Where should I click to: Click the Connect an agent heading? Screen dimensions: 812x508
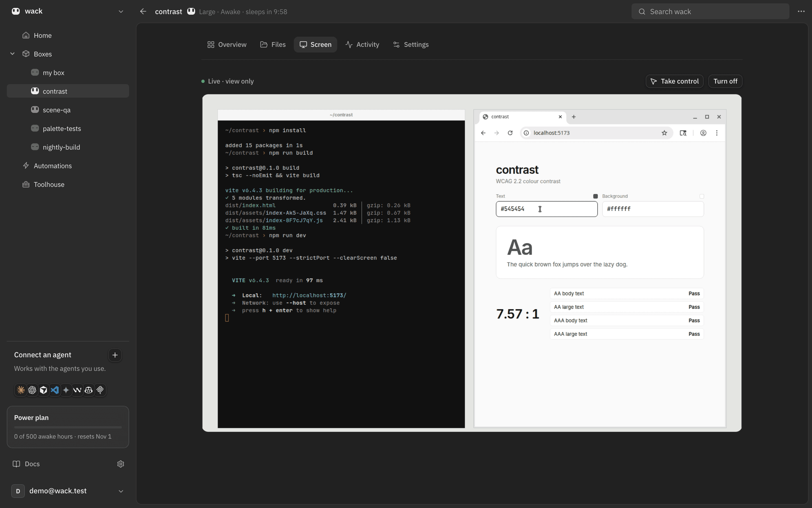[43, 355]
